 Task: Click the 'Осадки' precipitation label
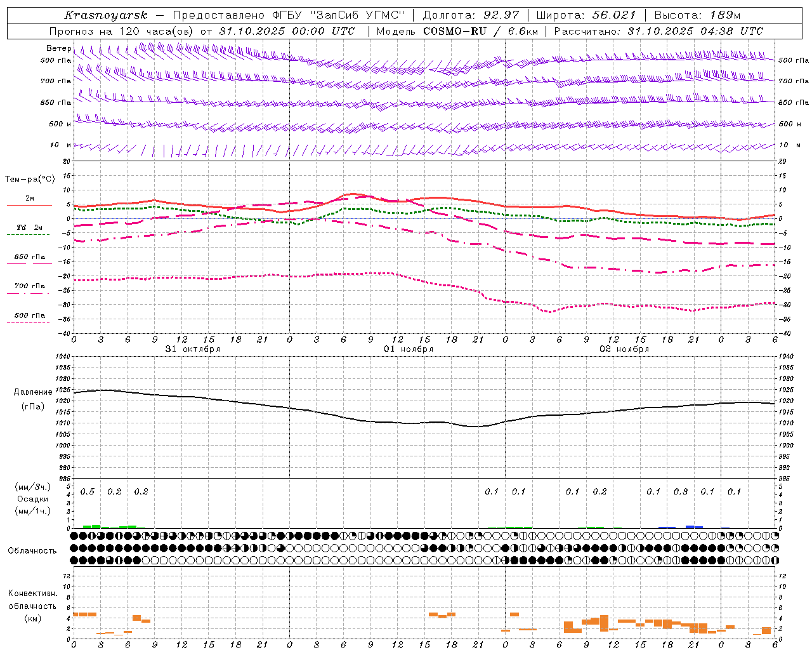(x=33, y=500)
